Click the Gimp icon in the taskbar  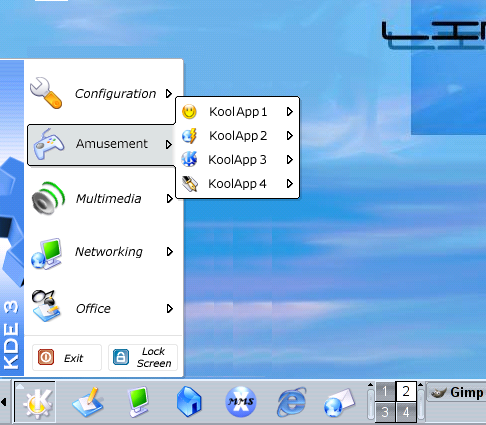[439, 393]
